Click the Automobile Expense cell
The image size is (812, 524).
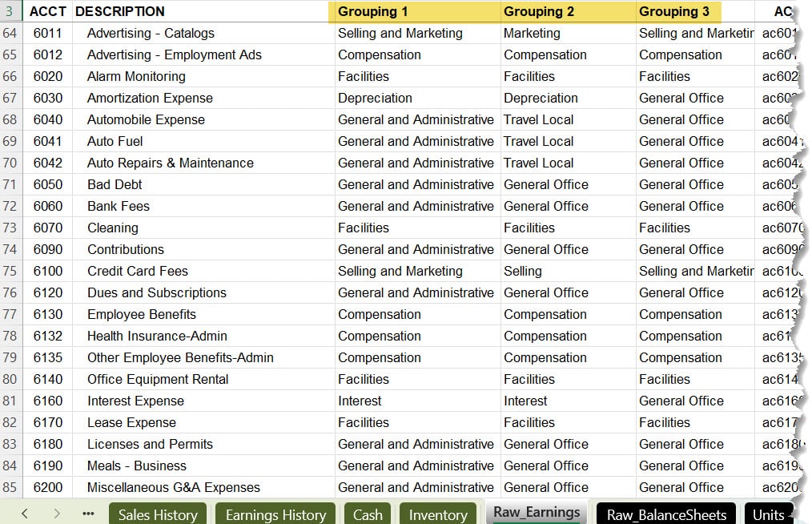pyautogui.click(x=203, y=119)
